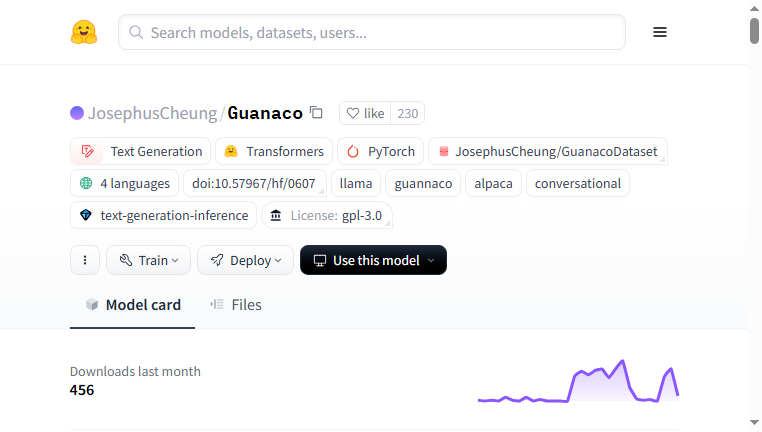Click the page vertical scrollbar thumb
The image size is (762, 432).
coord(754,31)
